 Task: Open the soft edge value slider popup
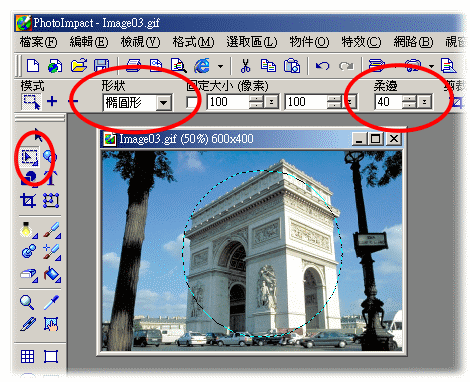[424, 102]
